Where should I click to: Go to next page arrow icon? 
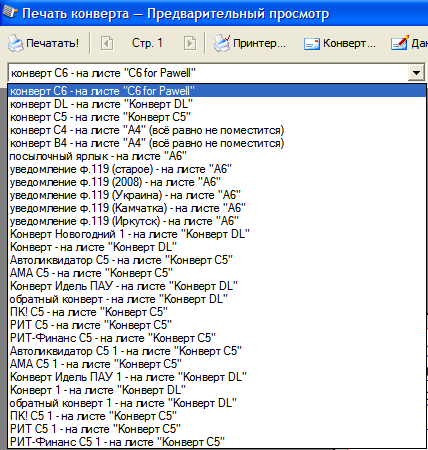pos(190,43)
